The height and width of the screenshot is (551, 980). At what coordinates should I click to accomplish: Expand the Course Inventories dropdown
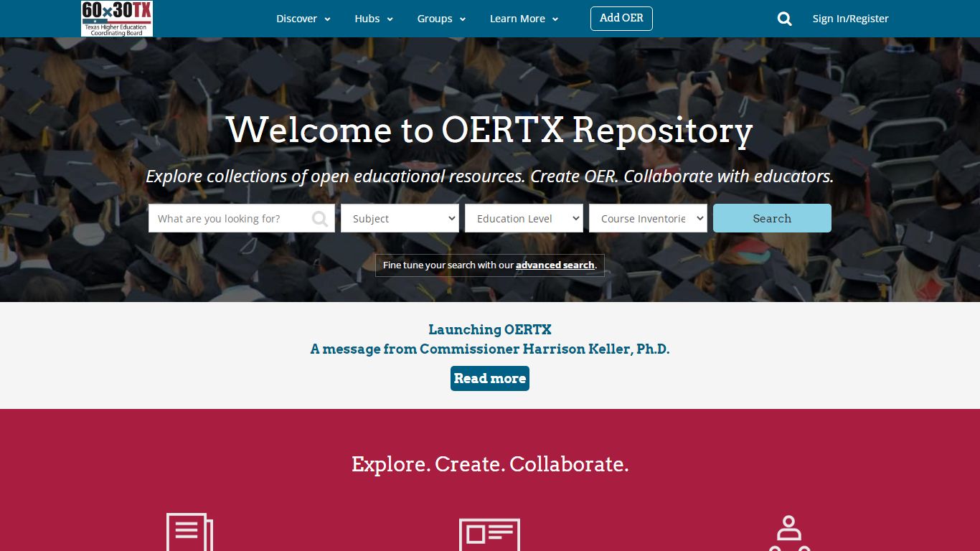click(648, 218)
